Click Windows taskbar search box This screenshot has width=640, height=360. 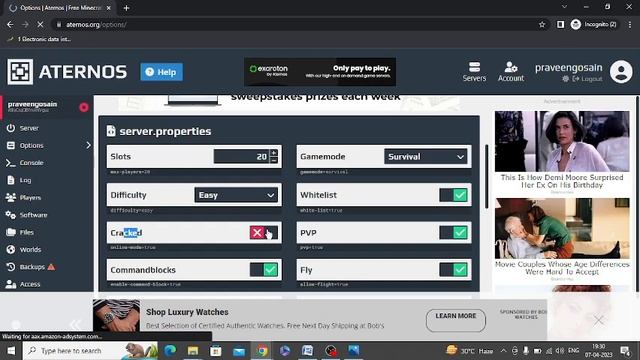(x=90, y=351)
